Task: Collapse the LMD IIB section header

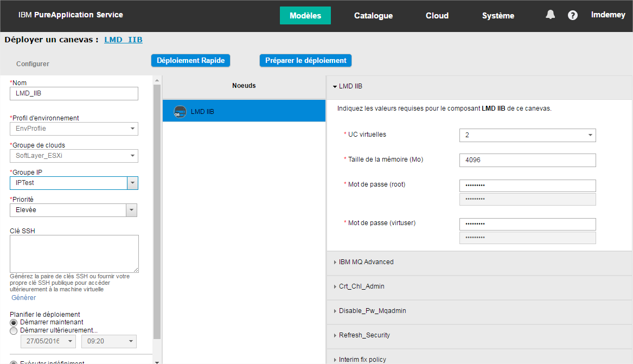Action: pos(350,86)
